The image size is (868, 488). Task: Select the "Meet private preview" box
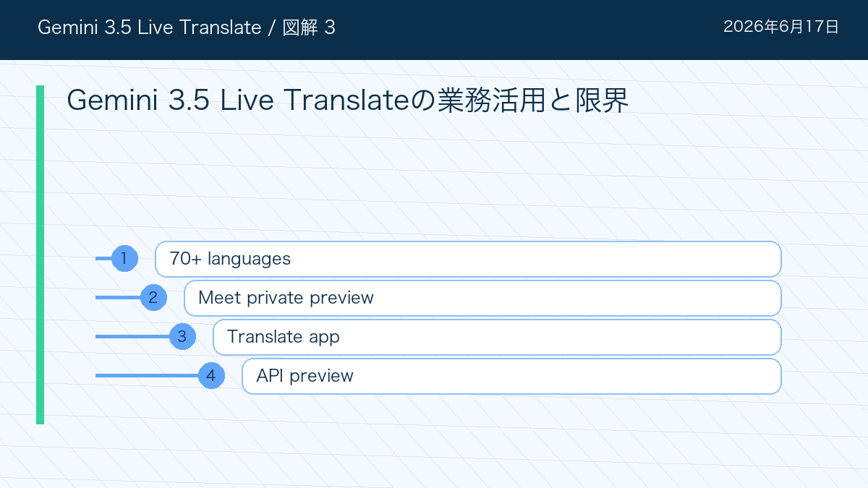482,298
